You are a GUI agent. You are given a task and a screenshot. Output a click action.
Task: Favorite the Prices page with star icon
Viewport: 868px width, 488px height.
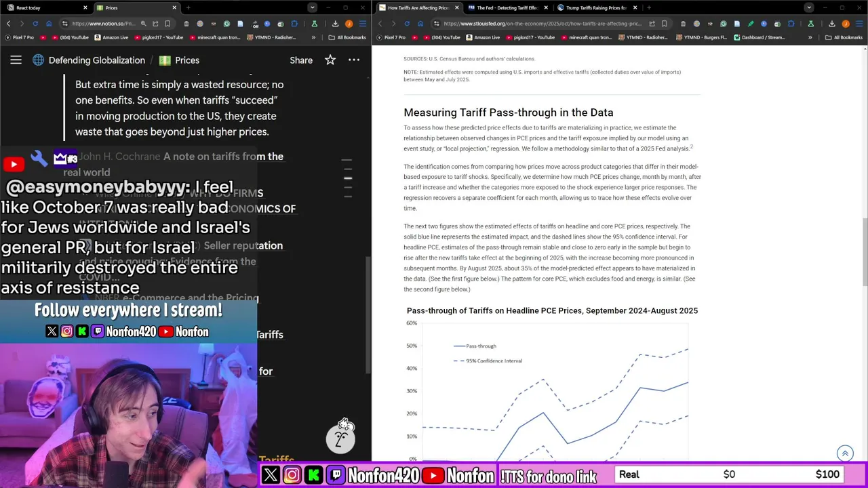point(330,60)
